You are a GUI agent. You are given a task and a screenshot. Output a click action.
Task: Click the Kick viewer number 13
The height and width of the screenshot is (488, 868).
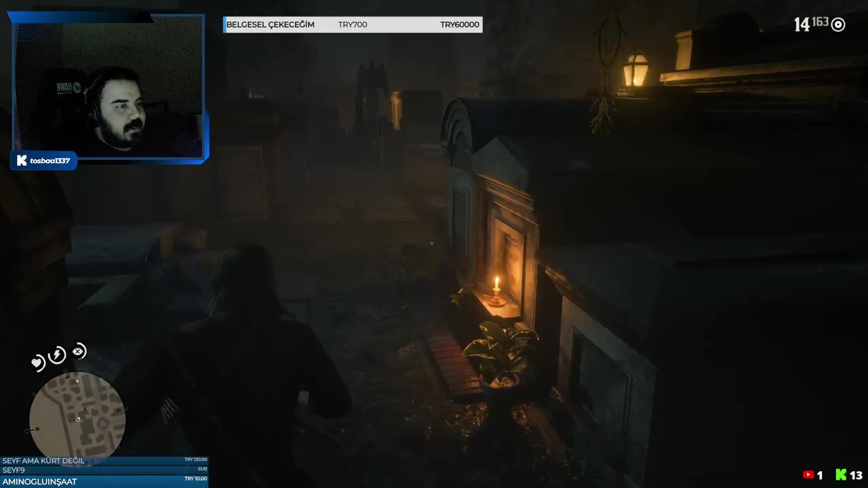tap(856, 476)
